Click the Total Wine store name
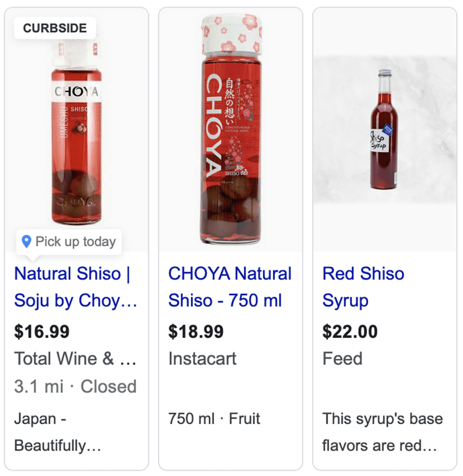 pyautogui.click(x=75, y=359)
